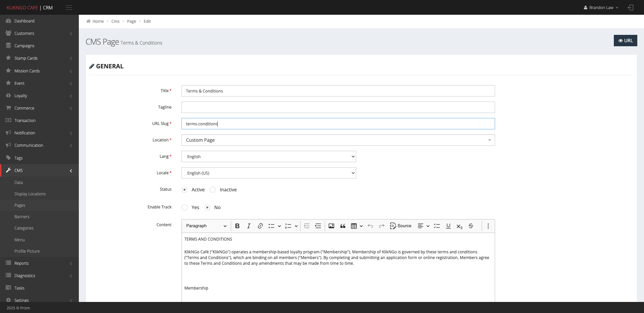Expand the Stamp Cards sidebar menu
The height and width of the screenshot is (313, 644).
(39, 58)
